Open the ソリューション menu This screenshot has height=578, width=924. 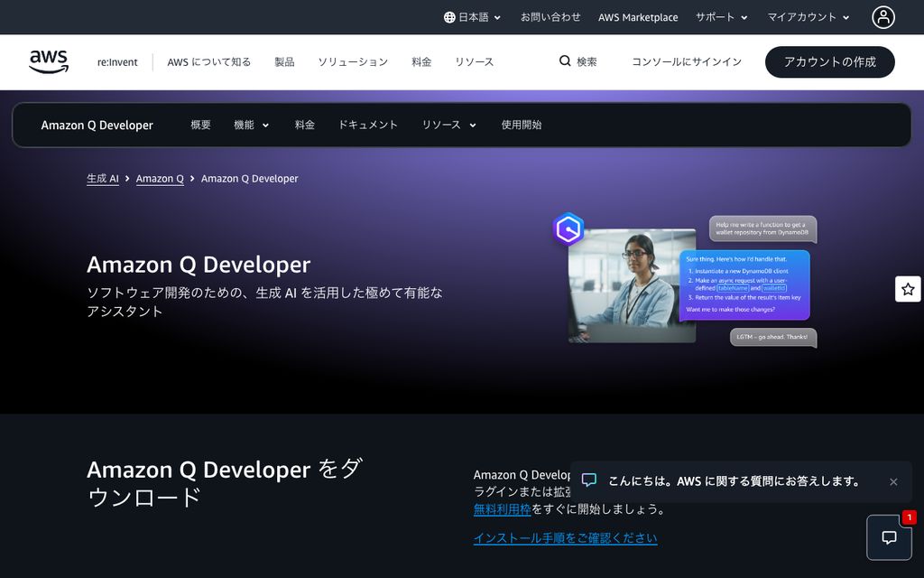[353, 62]
